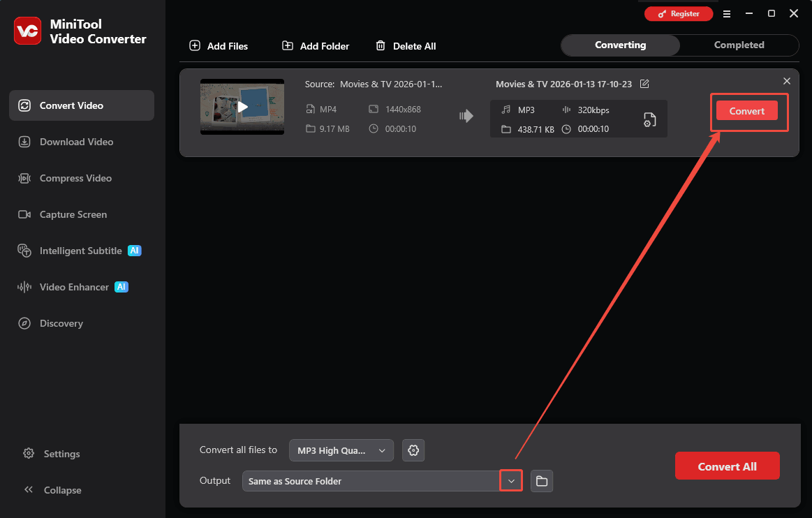Minimize the Video Converter window
This screenshot has height=518, width=812.
click(749, 14)
